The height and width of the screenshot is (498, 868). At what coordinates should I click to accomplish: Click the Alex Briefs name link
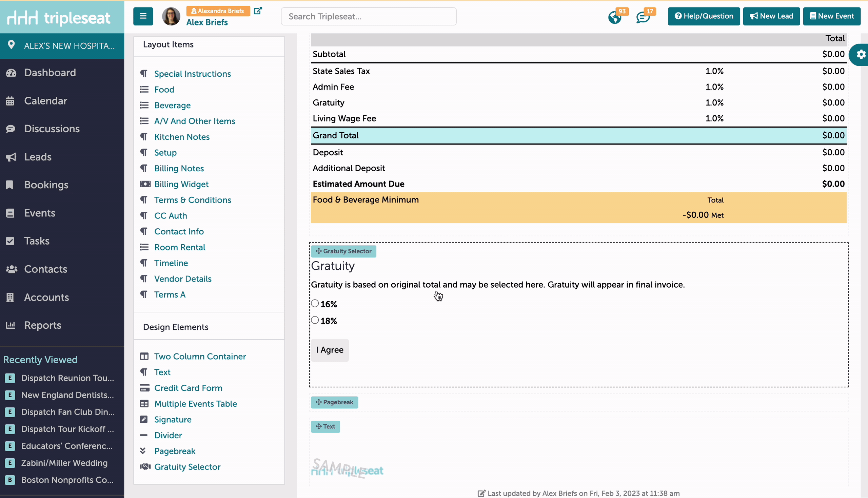pos(207,22)
